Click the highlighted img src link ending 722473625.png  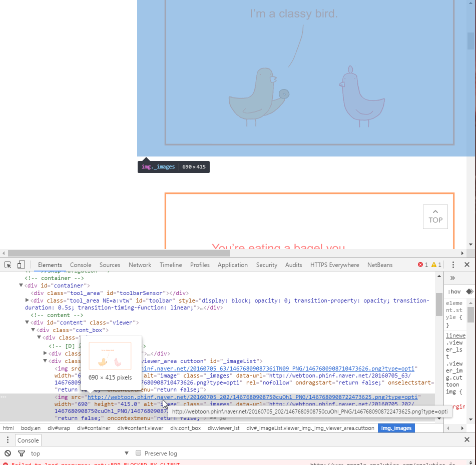[252, 397]
